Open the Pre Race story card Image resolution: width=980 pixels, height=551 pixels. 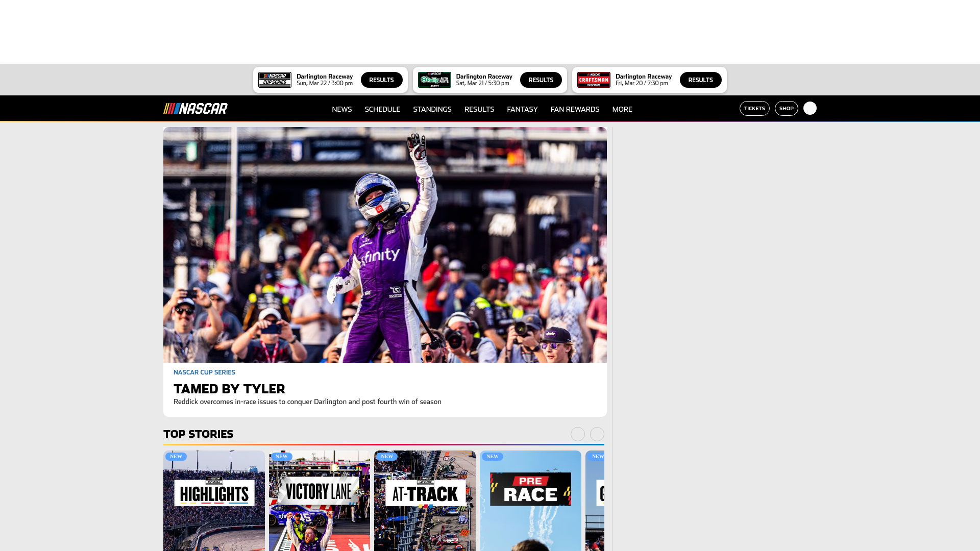(x=530, y=500)
